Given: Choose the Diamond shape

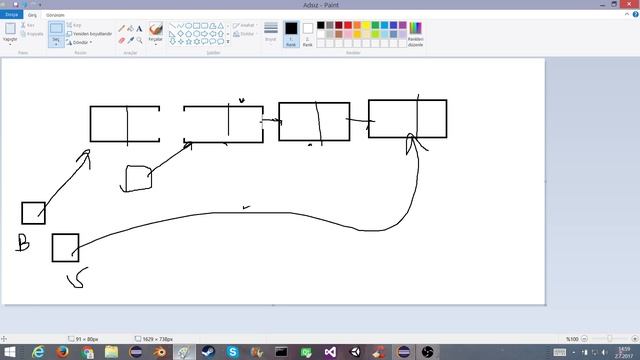Looking at the screenshot, I should point(180,34).
